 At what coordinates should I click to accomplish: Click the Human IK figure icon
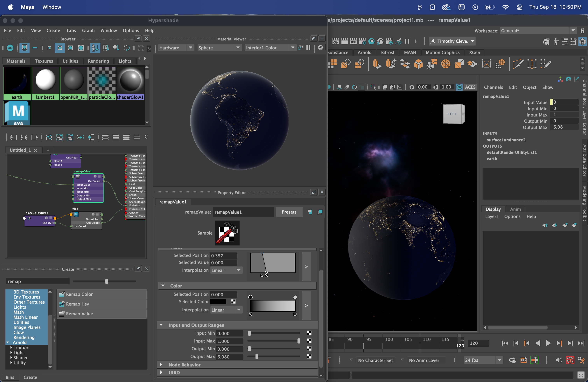[x=556, y=41]
